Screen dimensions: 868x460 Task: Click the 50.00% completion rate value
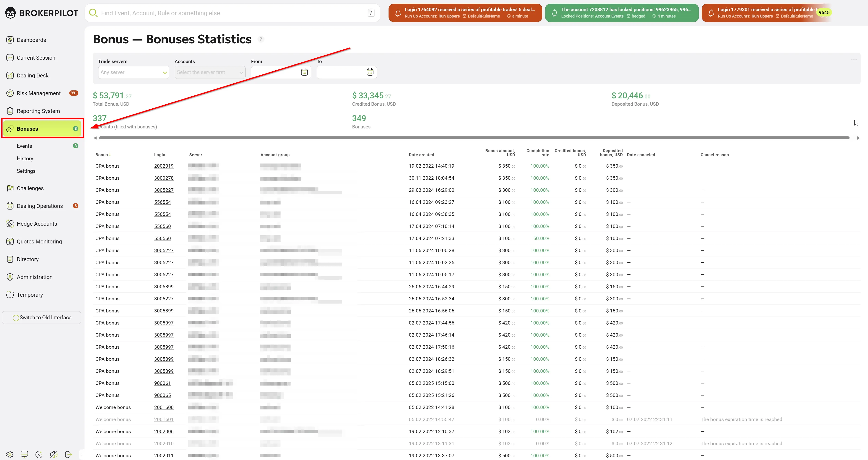[541, 238]
